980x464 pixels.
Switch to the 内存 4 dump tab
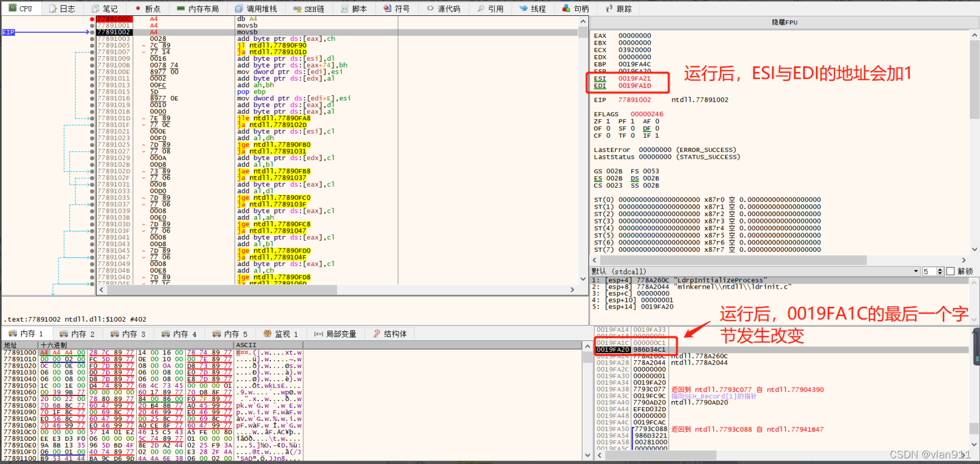179,334
